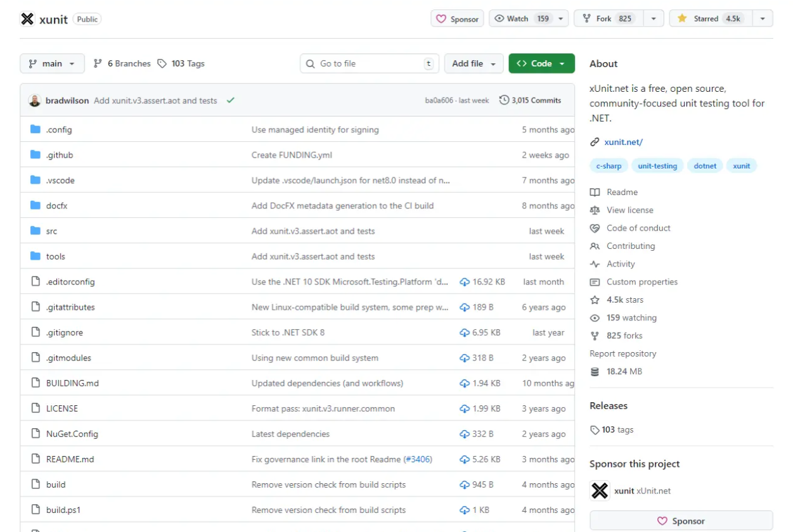Image resolution: width=793 pixels, height=532 pixels.
Task: Select the unit-testing topic tag
Action: [x=657, y=166]
